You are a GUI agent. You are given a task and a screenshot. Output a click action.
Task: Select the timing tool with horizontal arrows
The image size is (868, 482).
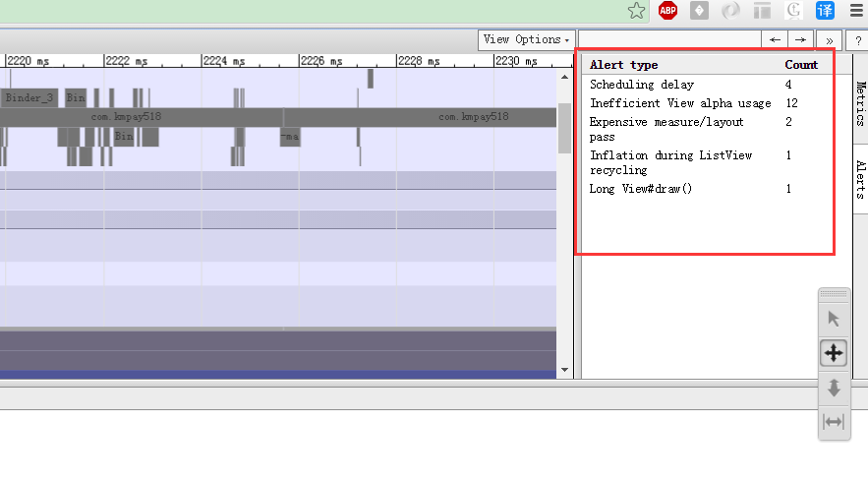834,422
